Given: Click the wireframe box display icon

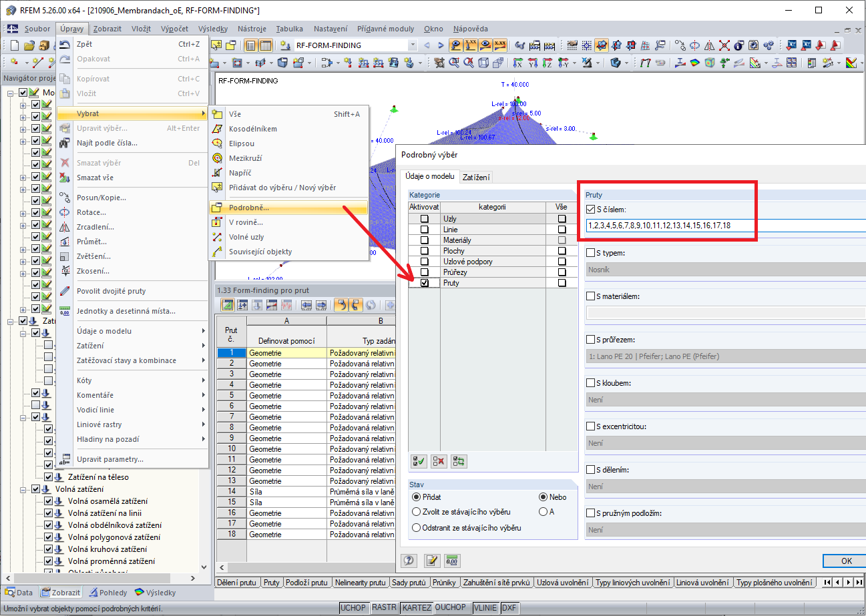Looking at the screenshot, I should 483,63.
